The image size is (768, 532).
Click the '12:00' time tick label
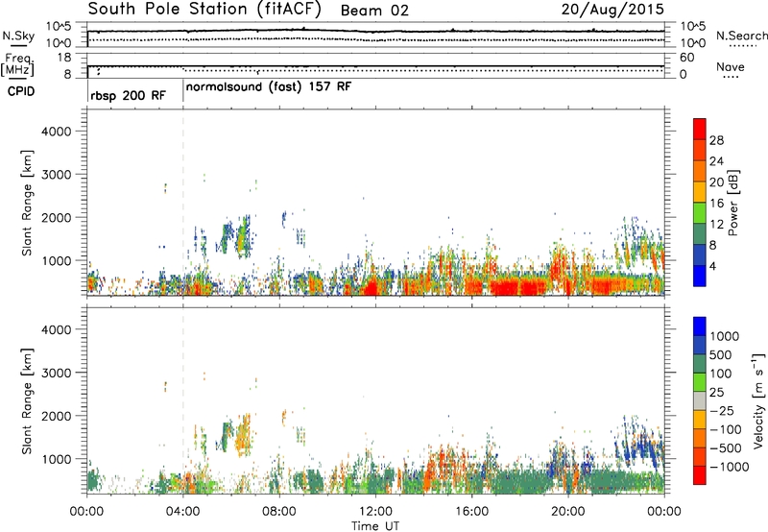click(x=375, y=512)
